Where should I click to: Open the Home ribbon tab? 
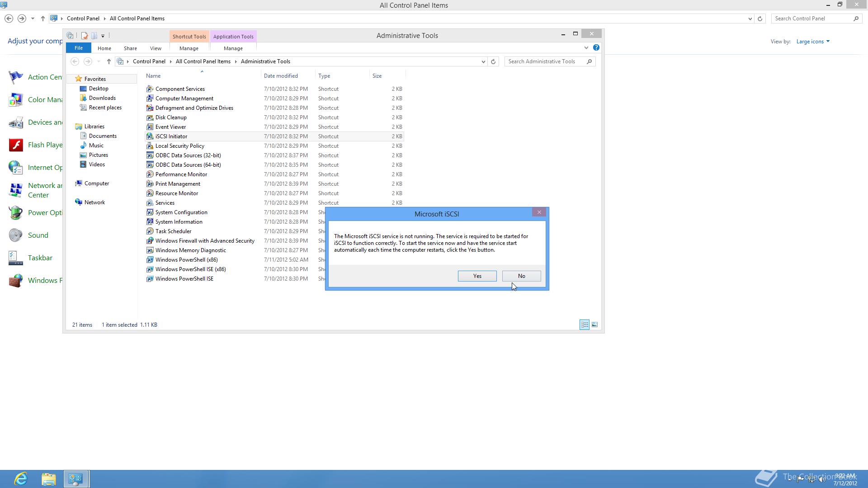104,48
